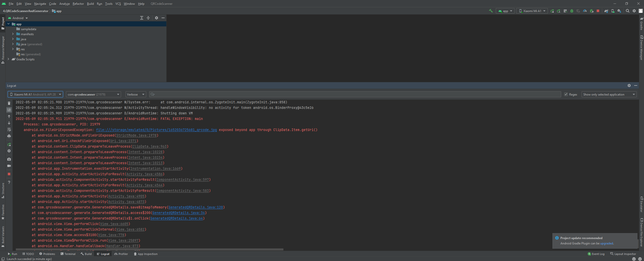Expand the Gradle Scripts node
Viewport: 644px width, 261px height.
9,59
